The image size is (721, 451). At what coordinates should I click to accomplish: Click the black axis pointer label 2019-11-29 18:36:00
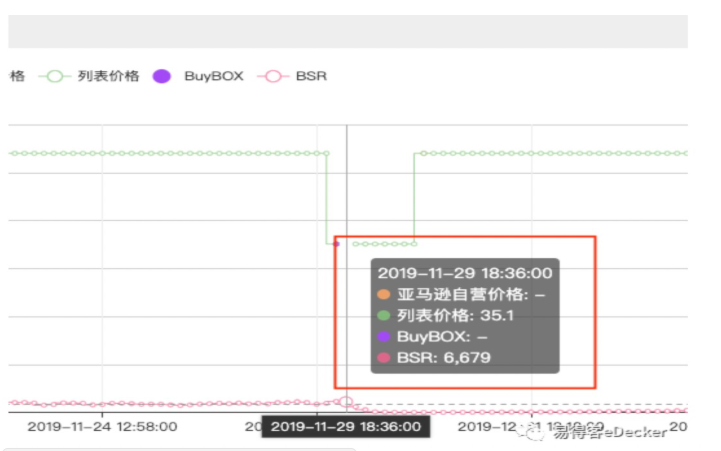347,427
